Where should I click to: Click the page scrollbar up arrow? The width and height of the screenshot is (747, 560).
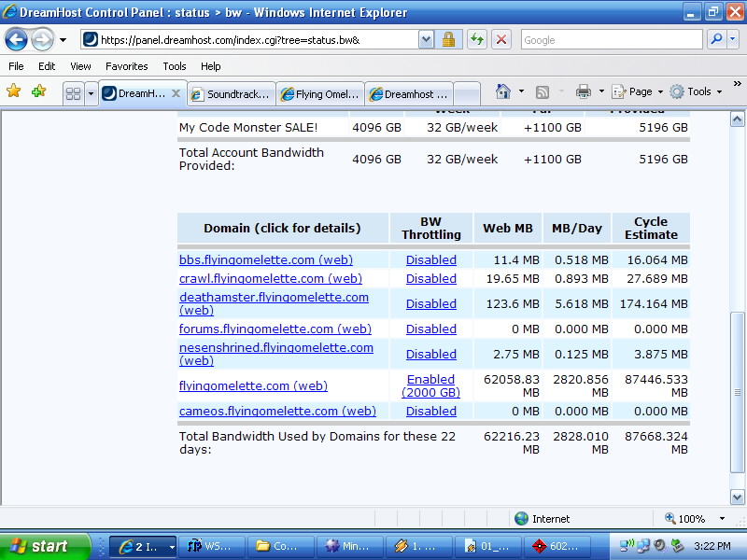737,119
